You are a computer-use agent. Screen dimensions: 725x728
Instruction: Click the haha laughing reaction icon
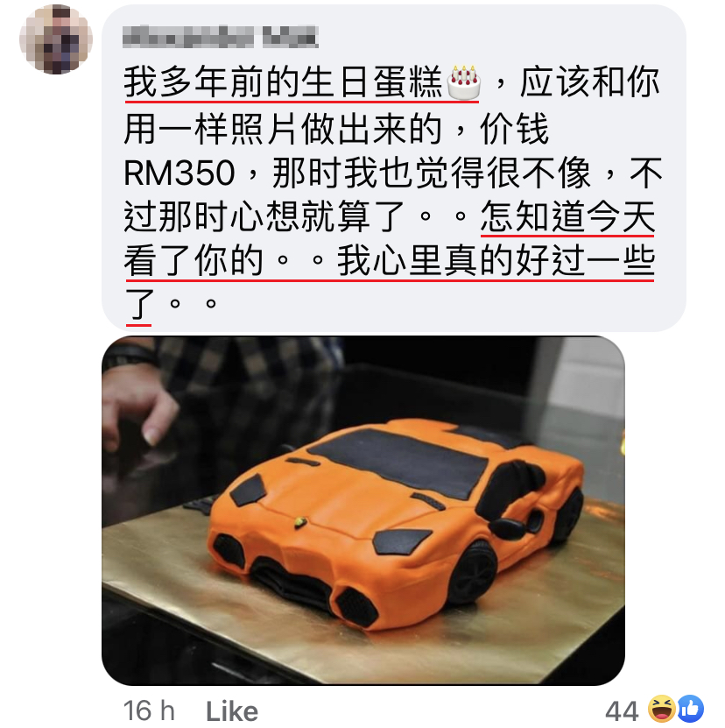tap(661, 709)
